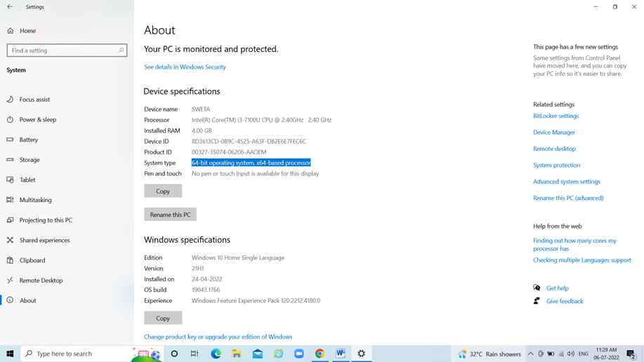Click the OS build value 19043.1766
Screen dimensions: 644x362
206,290
